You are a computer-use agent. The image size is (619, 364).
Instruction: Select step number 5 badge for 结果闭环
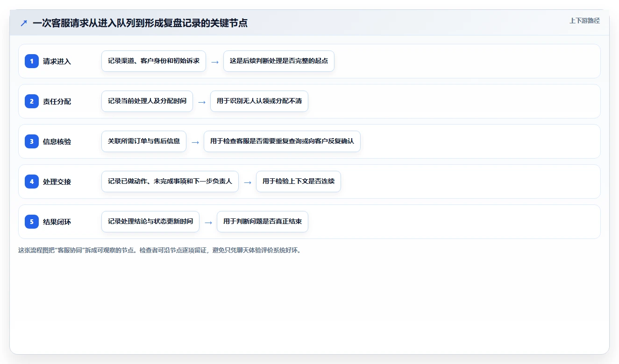pos(32,221)
